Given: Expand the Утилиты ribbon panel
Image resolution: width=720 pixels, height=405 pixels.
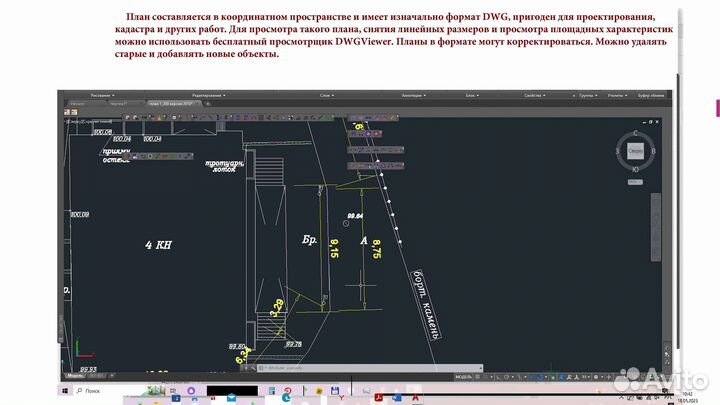Looking at the screenshot, I should tap(617, 96).
